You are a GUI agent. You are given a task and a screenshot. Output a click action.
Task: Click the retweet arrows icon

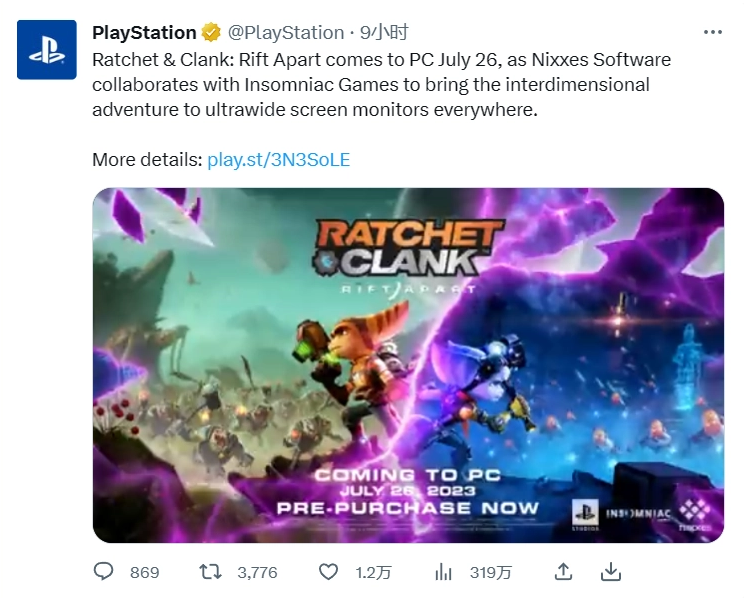point(209,572)
